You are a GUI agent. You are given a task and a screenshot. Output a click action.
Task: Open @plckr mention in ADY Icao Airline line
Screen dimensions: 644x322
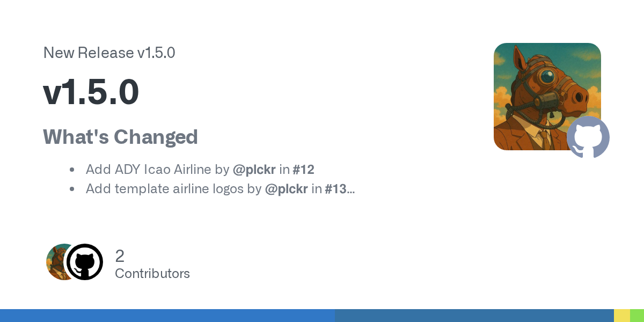(254, 170)
